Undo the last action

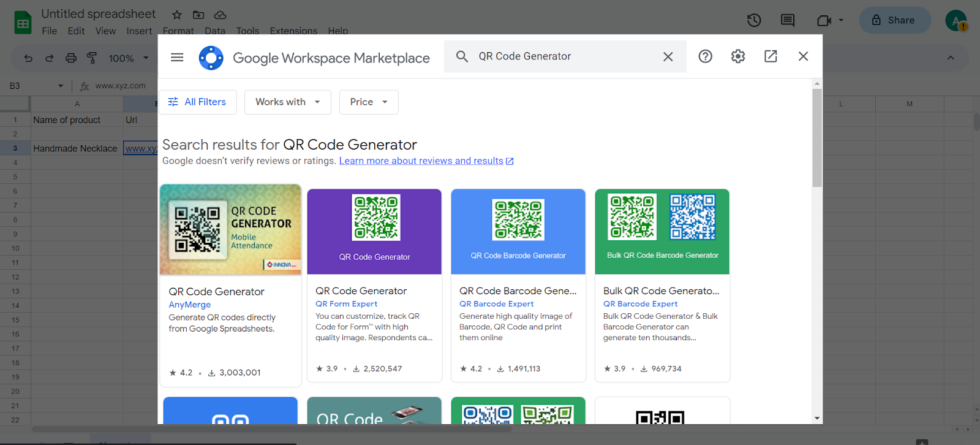[x=28, y=58]
